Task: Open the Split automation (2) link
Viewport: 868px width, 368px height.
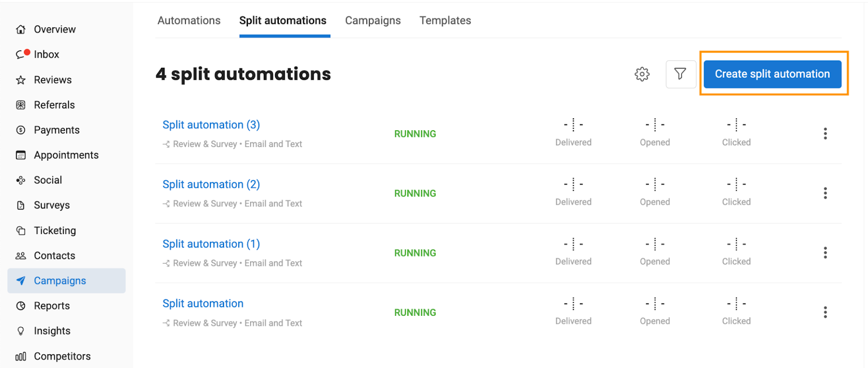Action: point(211,185)
